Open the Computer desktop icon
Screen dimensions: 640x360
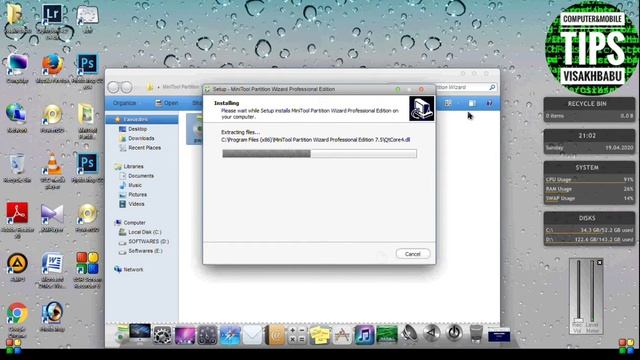click(17, 64)
